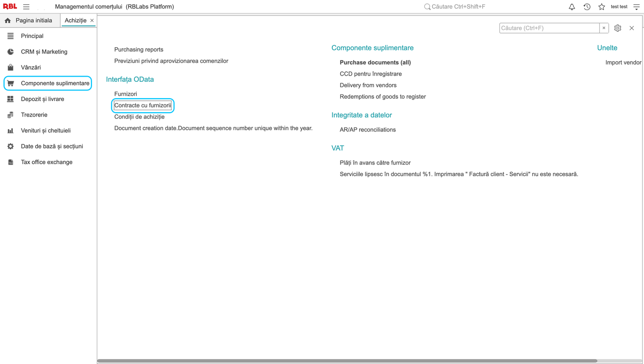Open the hamburger main menu icon

[x=26, y=7]
